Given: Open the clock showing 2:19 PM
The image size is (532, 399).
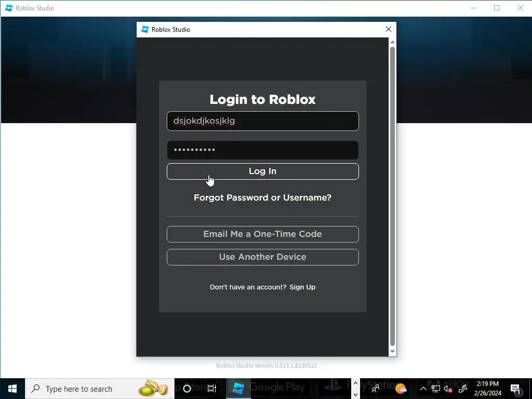Looking at the screenshot, I should (x=487, y=389).
